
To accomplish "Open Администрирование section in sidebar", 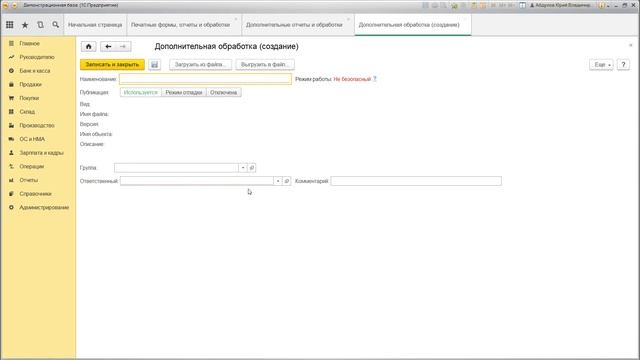I will (x=44, y=207).
